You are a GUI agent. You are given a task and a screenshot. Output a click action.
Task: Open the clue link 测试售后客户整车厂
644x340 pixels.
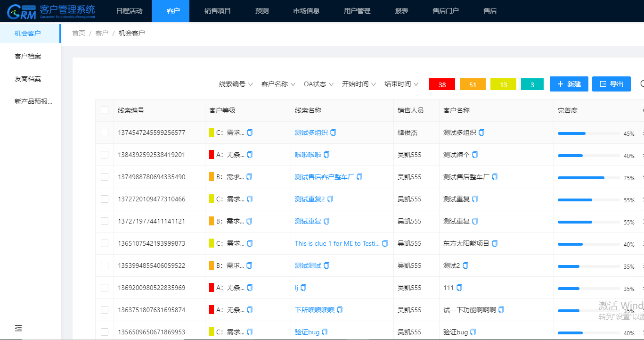(324, 177)
